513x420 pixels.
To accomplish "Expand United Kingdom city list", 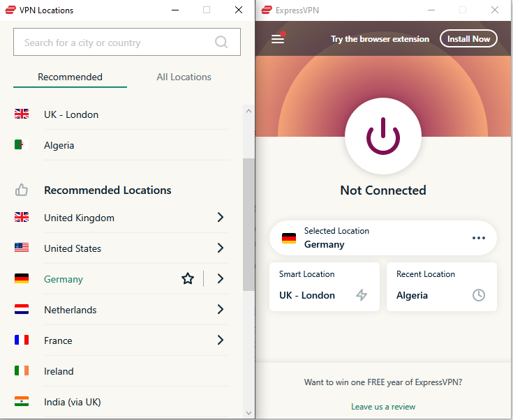I will point(221,217).
